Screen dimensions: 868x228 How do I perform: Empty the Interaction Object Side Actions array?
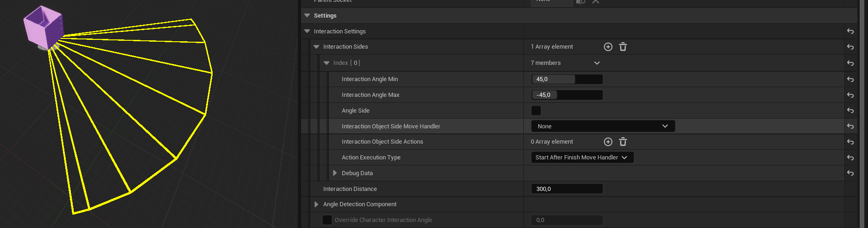[x=623, y=142]
